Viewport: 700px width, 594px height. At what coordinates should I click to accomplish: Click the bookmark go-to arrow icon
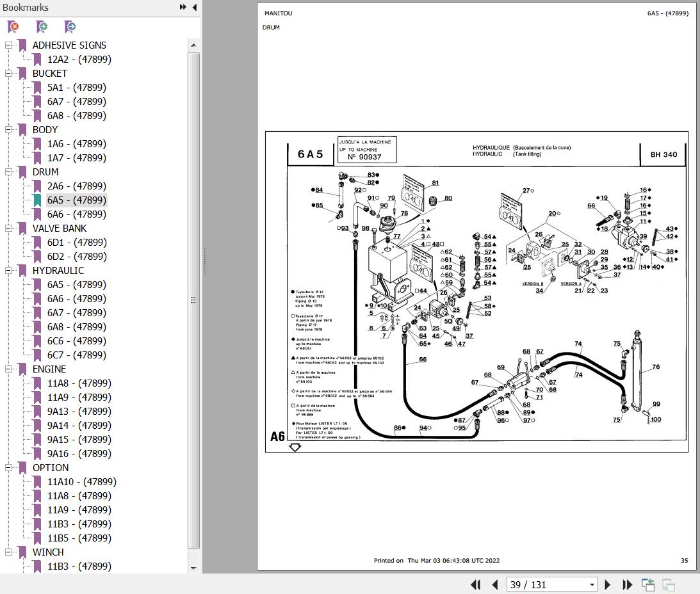pos(70,27)
